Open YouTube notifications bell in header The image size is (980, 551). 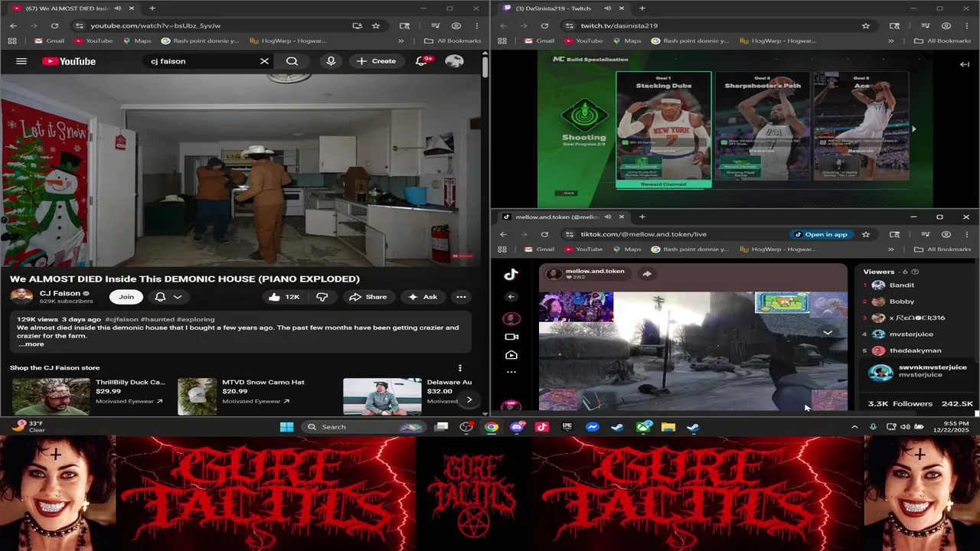point(421,61)
